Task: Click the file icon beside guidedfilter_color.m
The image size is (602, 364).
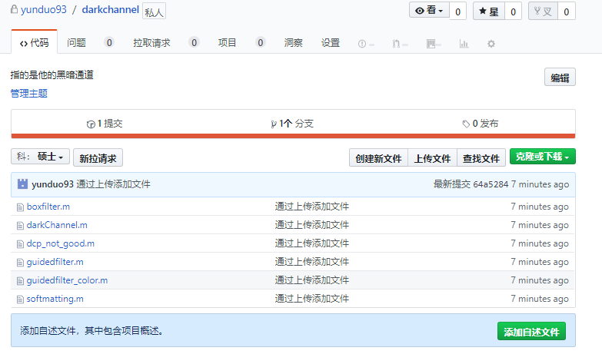Action: [20, 281]
